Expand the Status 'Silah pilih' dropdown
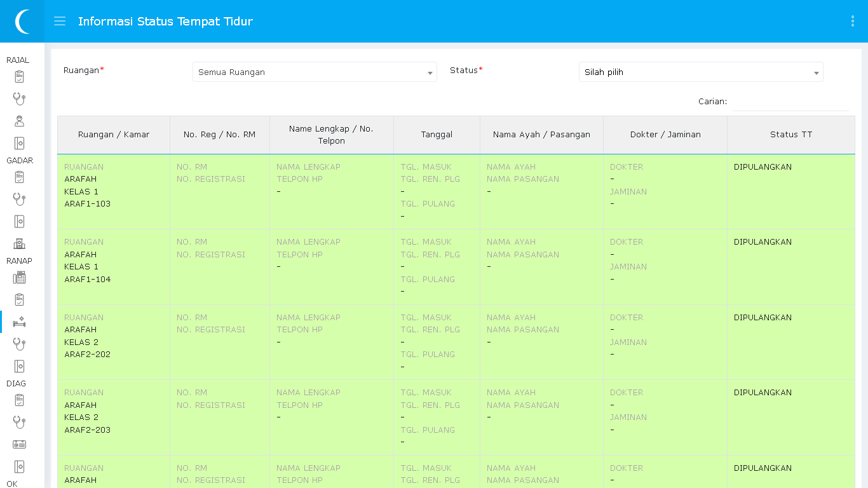Screen dimensions: 868x488 pyautogui.click(x=701, y=72)
